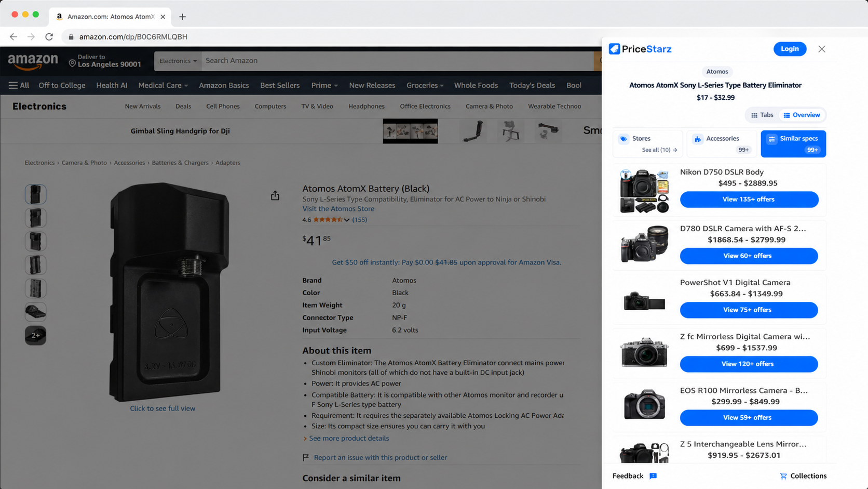Switch PriceStarz to Tabs view
Viewport: 868px width, 489px height.
pos(762,115)
